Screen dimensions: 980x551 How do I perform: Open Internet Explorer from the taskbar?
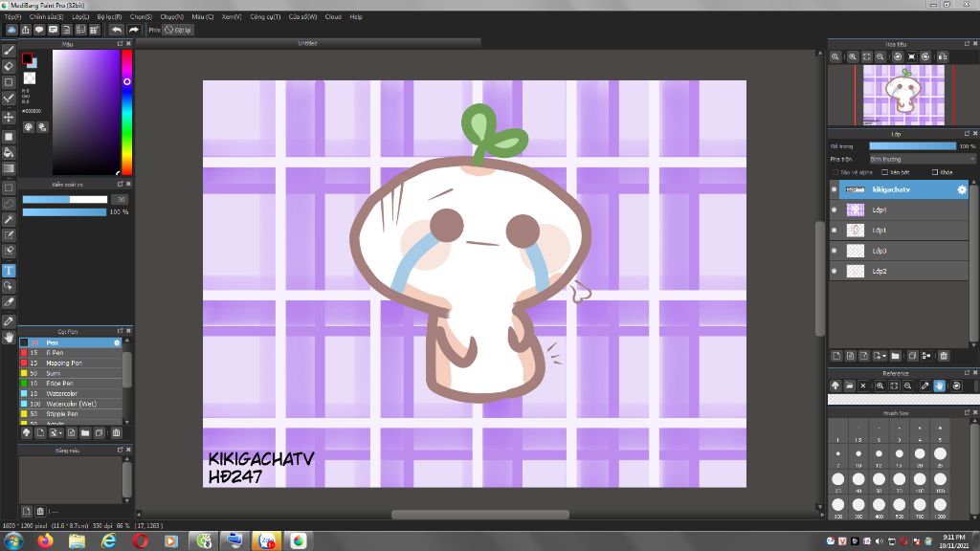click(x=109, y=541)
